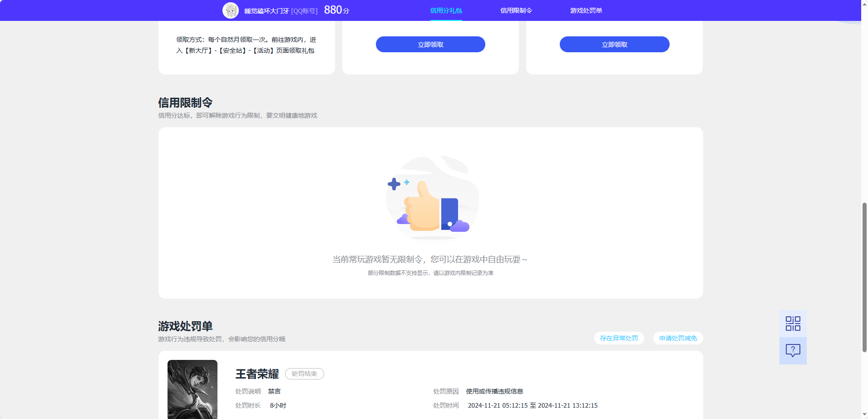Click the 880分 credit score
The width and height of the screenshot is (868, 419).
point(336,10)
